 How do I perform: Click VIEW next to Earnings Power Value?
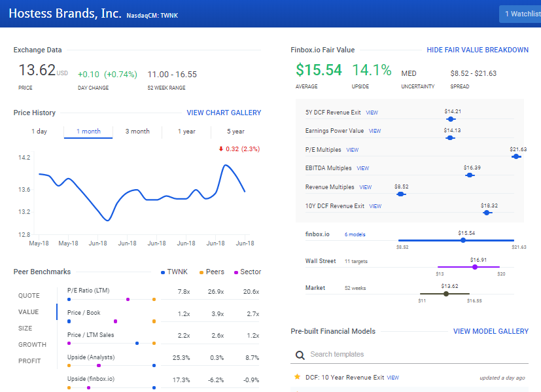375,131
